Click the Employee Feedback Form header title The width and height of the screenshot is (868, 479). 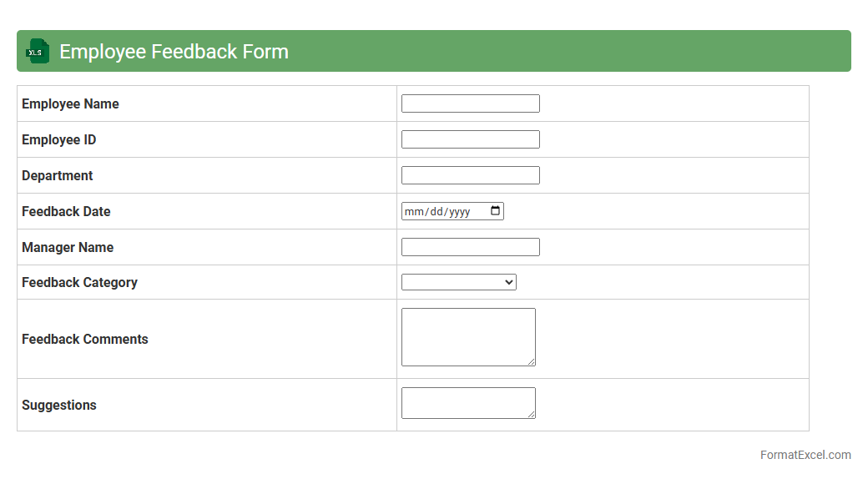click(174, 51)
